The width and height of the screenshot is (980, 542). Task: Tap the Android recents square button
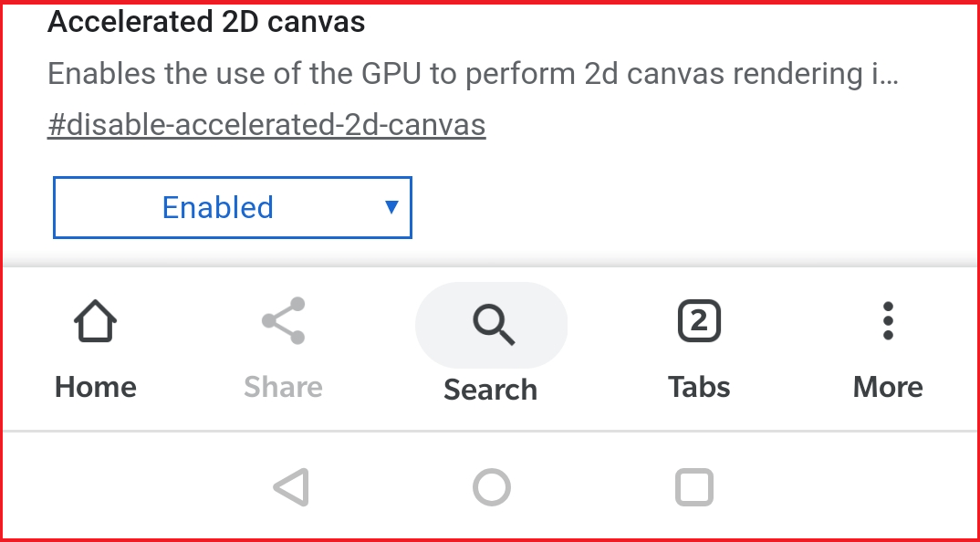pyautogui.click(x=694, y=487)
